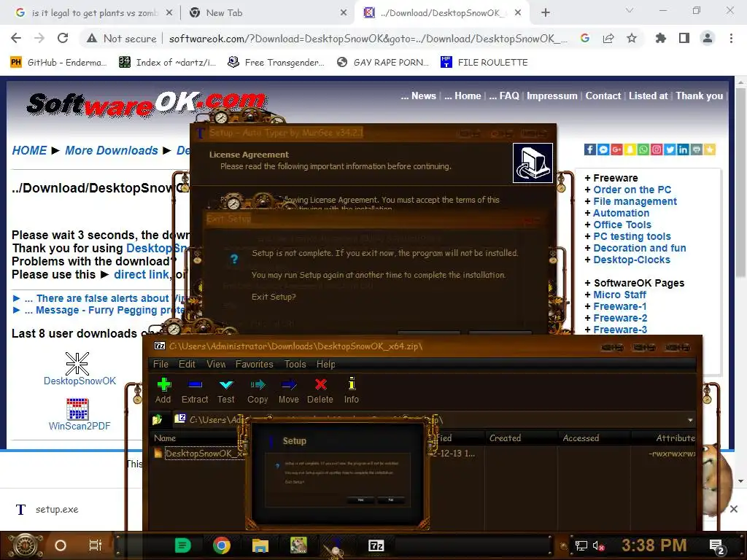
Task: Share page via Twitter icon
Action: [x=670, y=149]
